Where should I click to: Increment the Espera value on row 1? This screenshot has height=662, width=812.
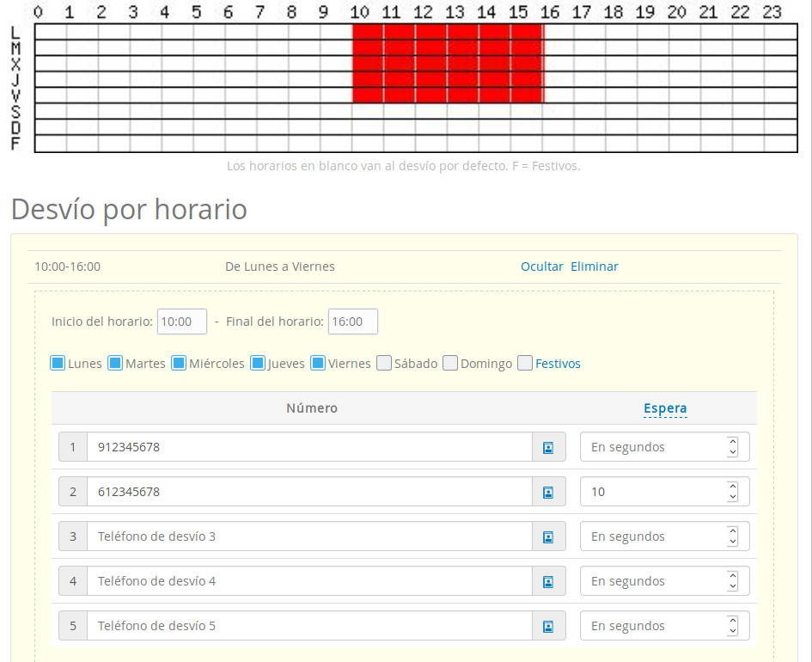tap(731, 441)
